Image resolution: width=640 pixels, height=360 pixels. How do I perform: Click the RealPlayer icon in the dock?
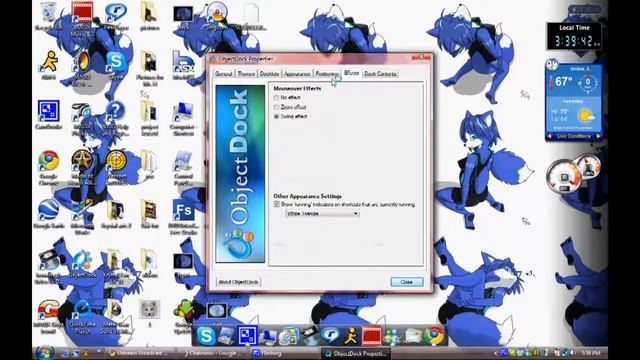tap(330, 336)
